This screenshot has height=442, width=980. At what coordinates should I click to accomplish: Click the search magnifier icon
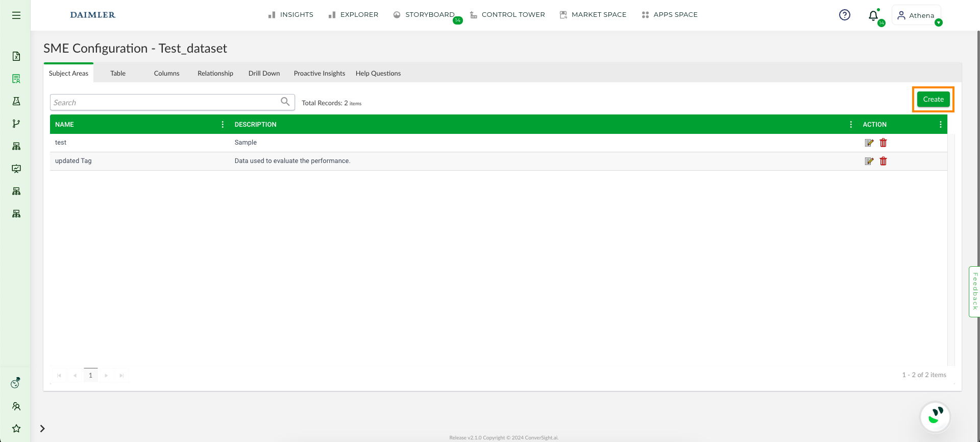285,102
